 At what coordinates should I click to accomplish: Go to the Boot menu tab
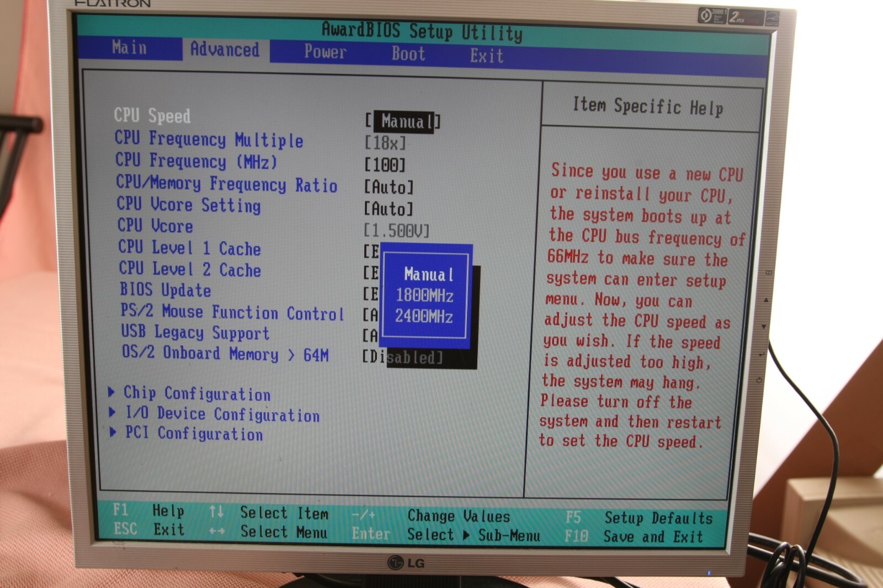tap(408, 54)
